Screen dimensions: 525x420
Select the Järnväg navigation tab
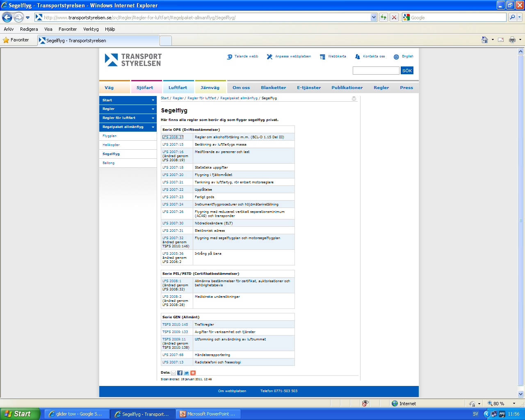point(210,87)
